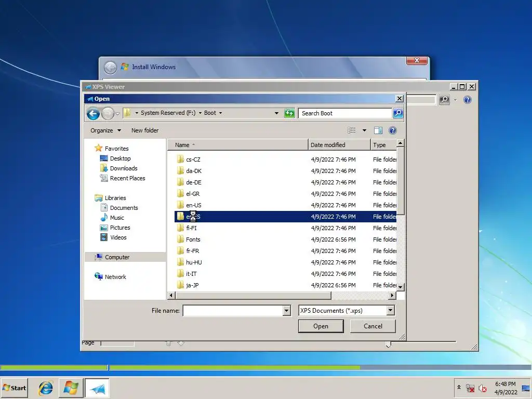Select the hu-HU folder icon
Screen dimensions: 532x399
coord(180,262)
